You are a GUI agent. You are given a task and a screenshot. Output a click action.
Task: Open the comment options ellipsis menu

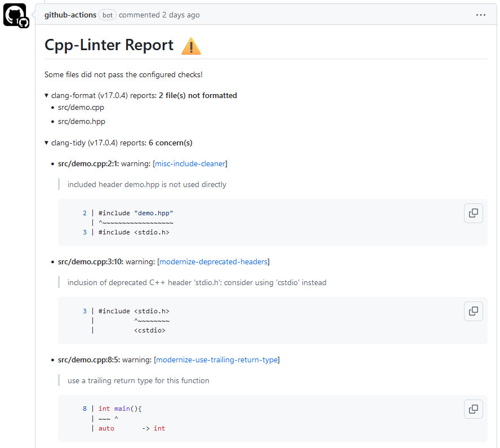coord(480,15)
